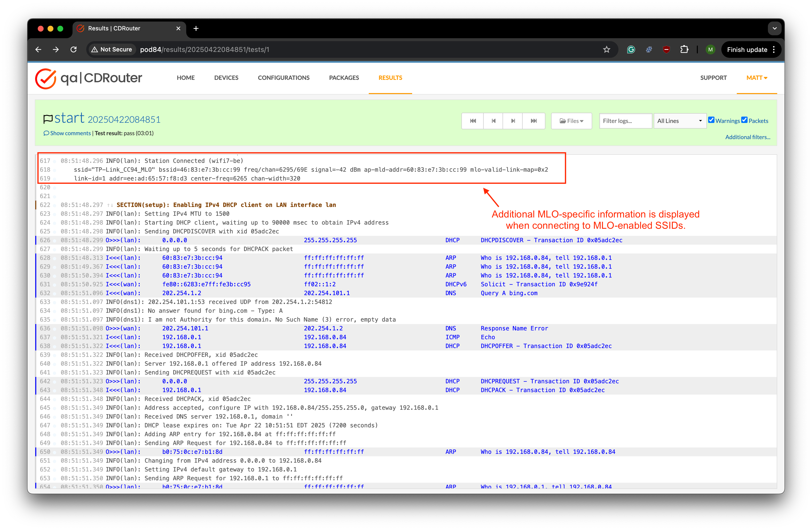Screen dimensions: 812x530
Task: Open the HOME menu item
Action: 185,78
